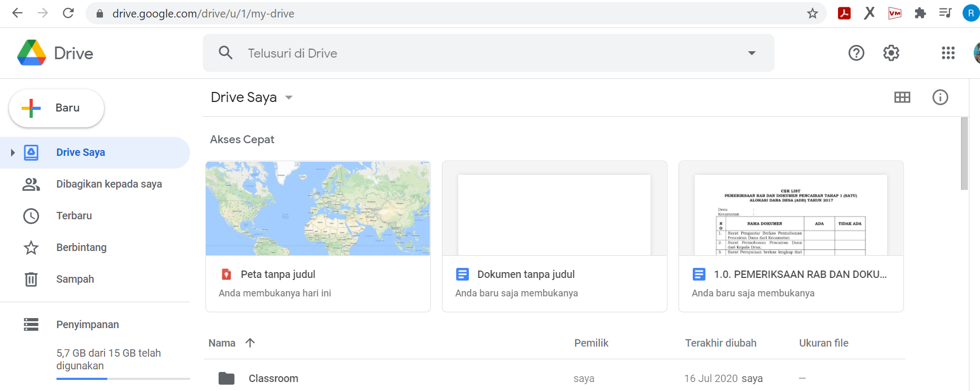Click the vertical scrollbar
The width and height of the screenshot is (980, 391).
(x=964, y=153)
